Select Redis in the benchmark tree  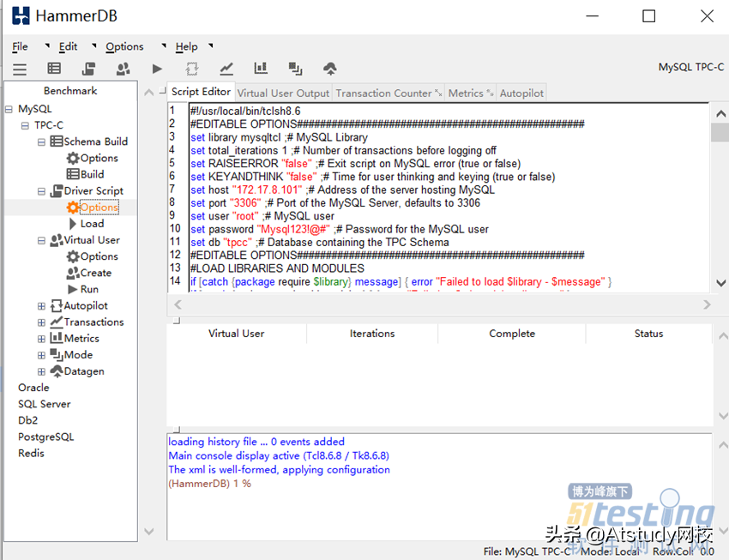[x=31, y=453]
